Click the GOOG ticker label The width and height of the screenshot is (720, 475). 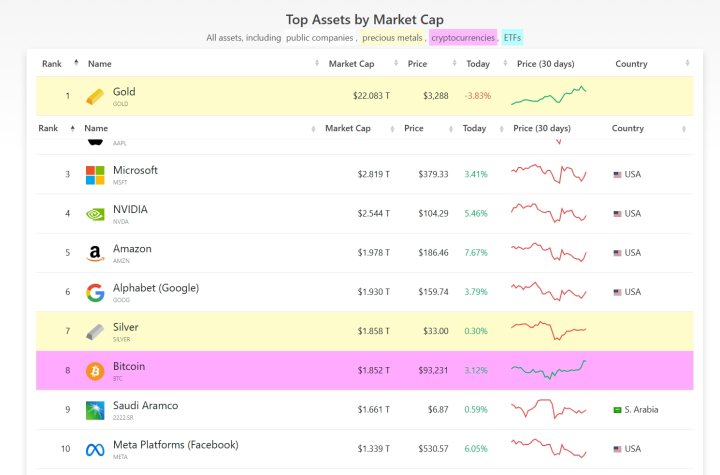click(x=121, y=300)
